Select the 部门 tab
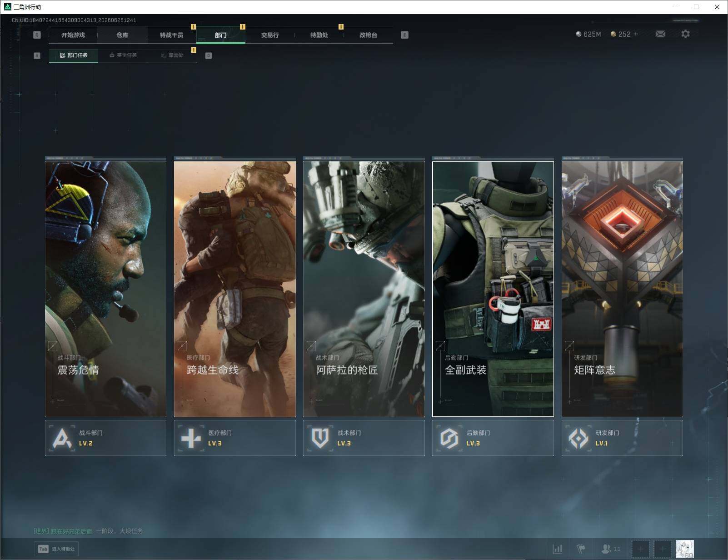Screen dimensions: 728x560 (x=221, y=35)
